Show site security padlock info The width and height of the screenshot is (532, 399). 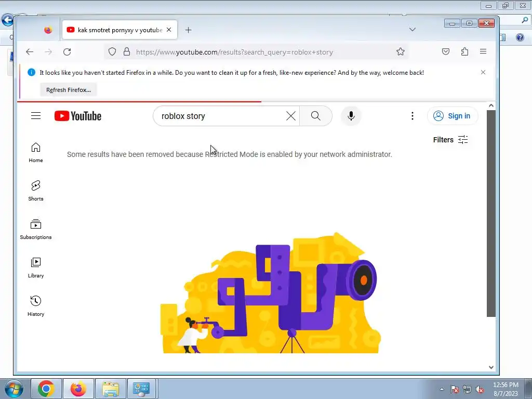[127, 51]
